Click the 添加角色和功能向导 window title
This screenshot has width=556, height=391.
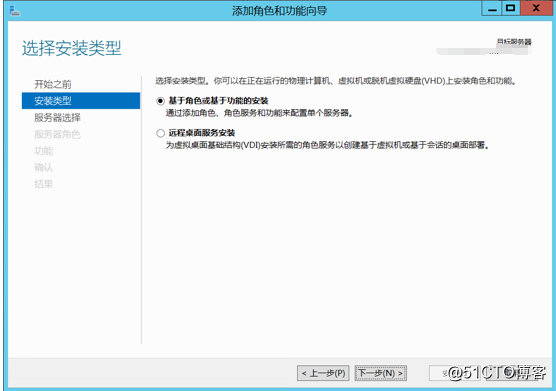pyautogui.click(x=279, y=11)
